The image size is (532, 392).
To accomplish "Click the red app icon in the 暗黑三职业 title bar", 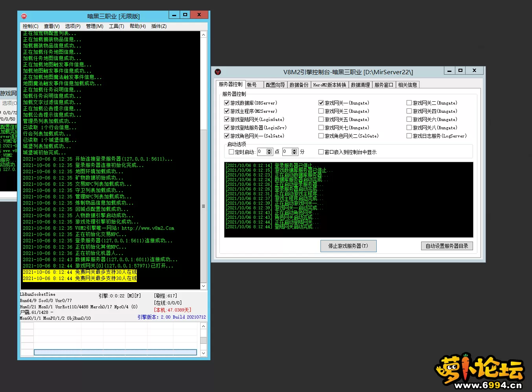I will coord(24,16).
